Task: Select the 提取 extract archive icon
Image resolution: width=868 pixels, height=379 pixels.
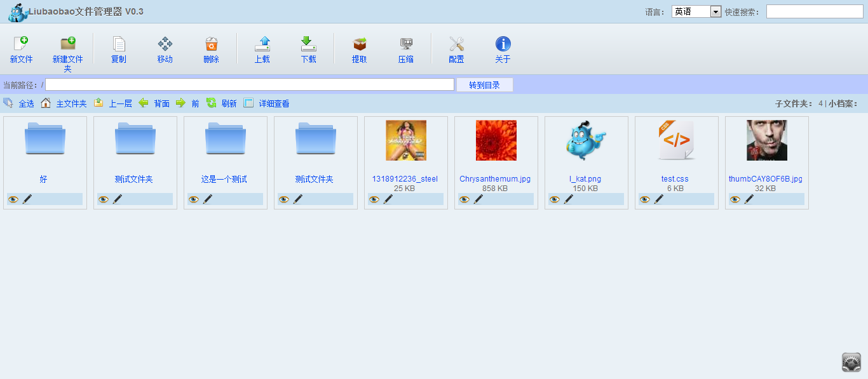Action: (360, 44)
